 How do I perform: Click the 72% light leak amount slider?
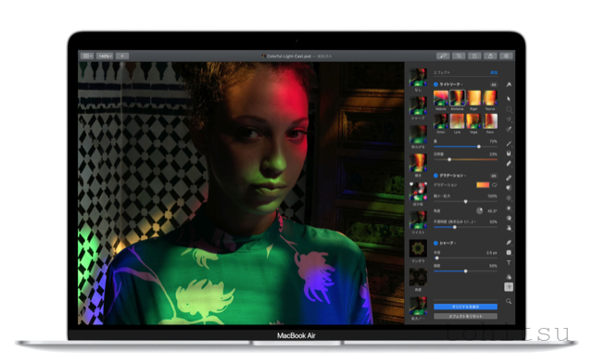[x=465, y=146]
